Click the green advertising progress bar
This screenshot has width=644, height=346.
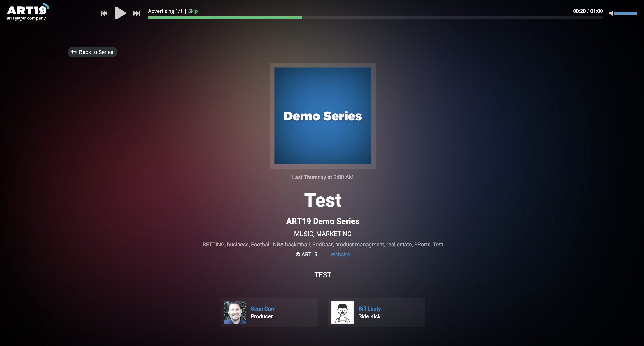(224, 18)
